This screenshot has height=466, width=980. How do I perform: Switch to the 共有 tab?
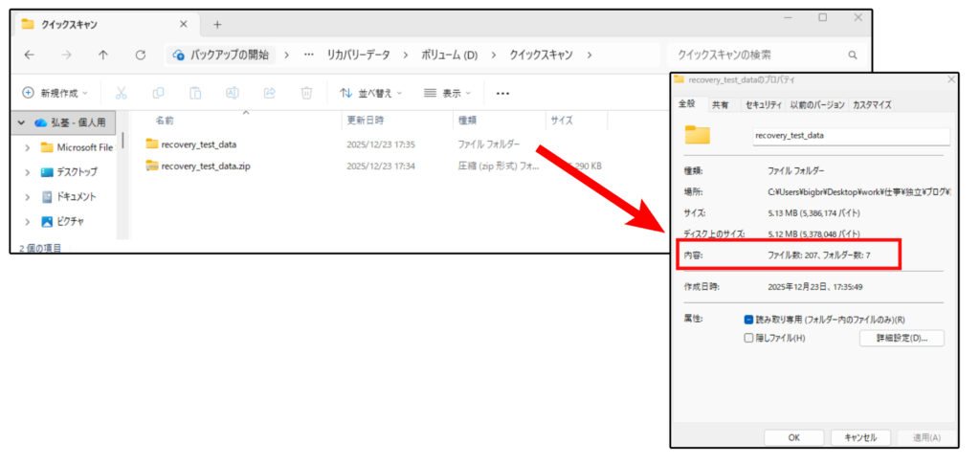(721, 104)
